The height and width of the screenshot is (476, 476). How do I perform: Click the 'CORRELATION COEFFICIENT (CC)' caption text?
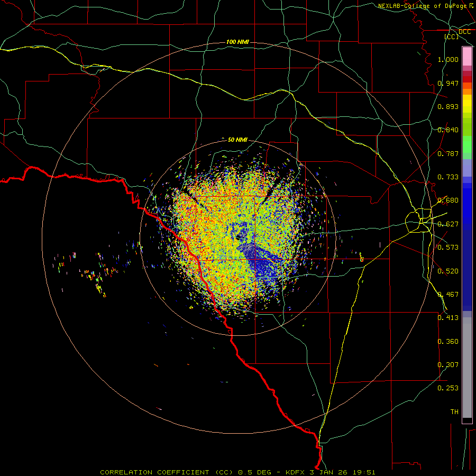[x=167, y=472]
